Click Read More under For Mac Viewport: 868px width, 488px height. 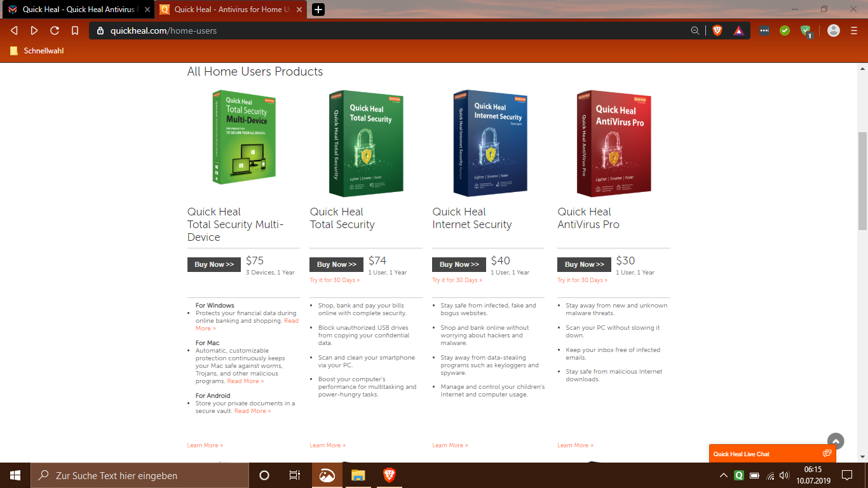tap(245, 381)
